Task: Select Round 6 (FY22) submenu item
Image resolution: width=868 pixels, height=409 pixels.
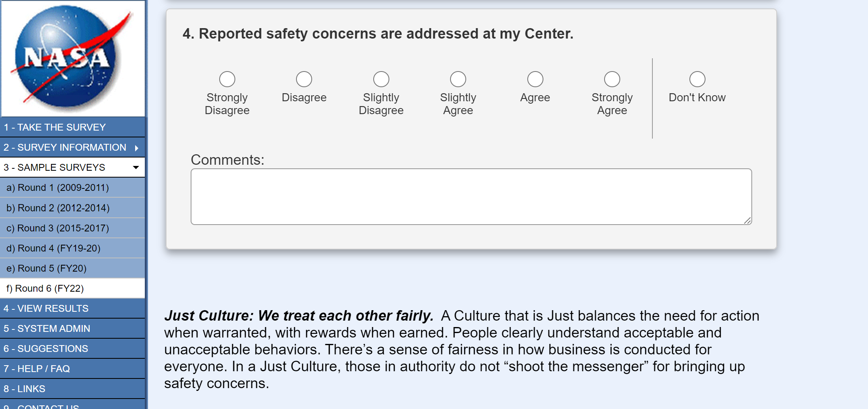Action: 45,288
